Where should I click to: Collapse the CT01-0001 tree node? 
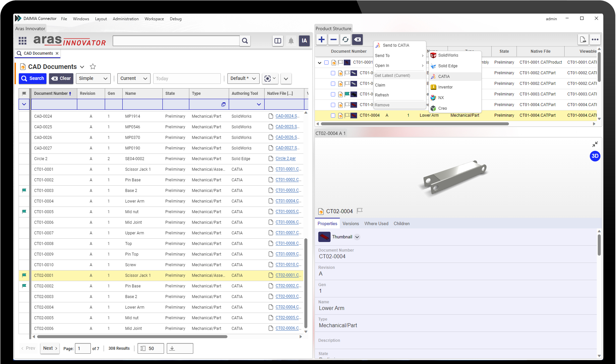(x=320, y=62)
